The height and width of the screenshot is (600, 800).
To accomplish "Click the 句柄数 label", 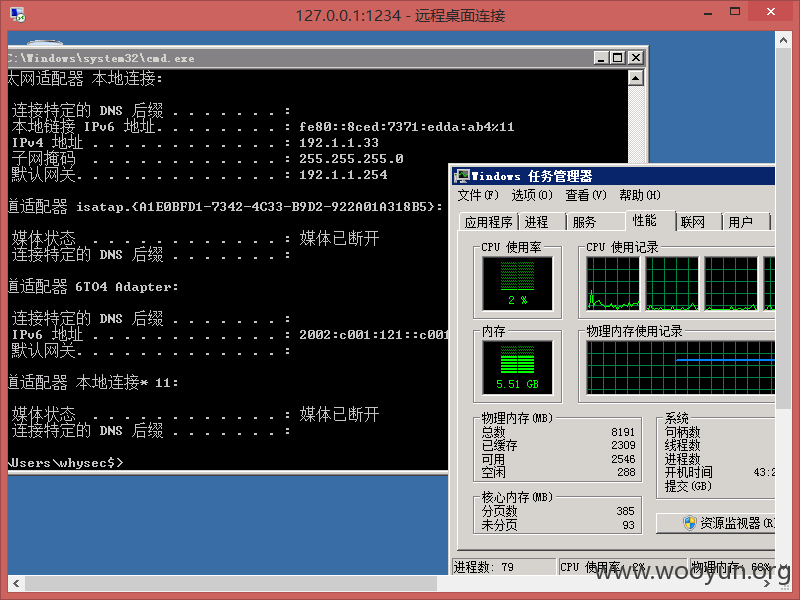I will tap(682, 432).
